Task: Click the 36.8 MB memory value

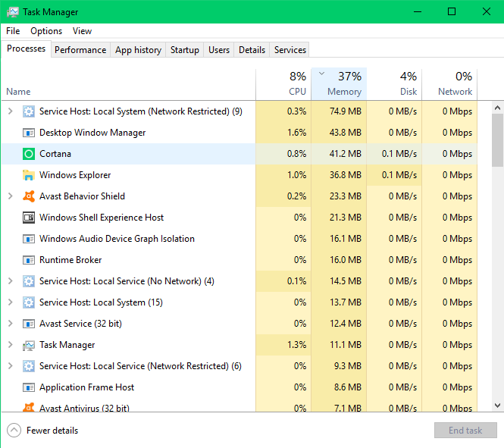Action: (345, 175)
